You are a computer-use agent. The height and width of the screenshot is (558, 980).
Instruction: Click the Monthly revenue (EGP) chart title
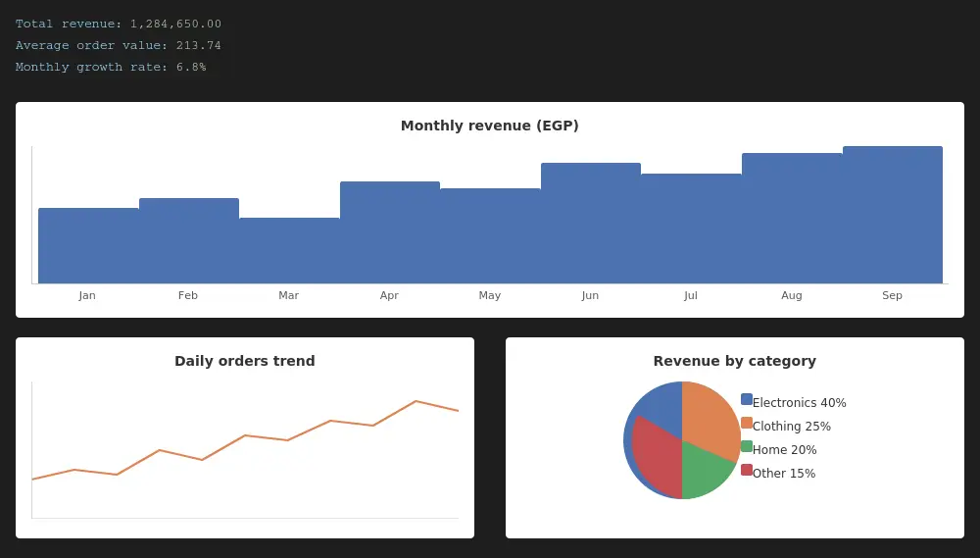click(489, 126)
